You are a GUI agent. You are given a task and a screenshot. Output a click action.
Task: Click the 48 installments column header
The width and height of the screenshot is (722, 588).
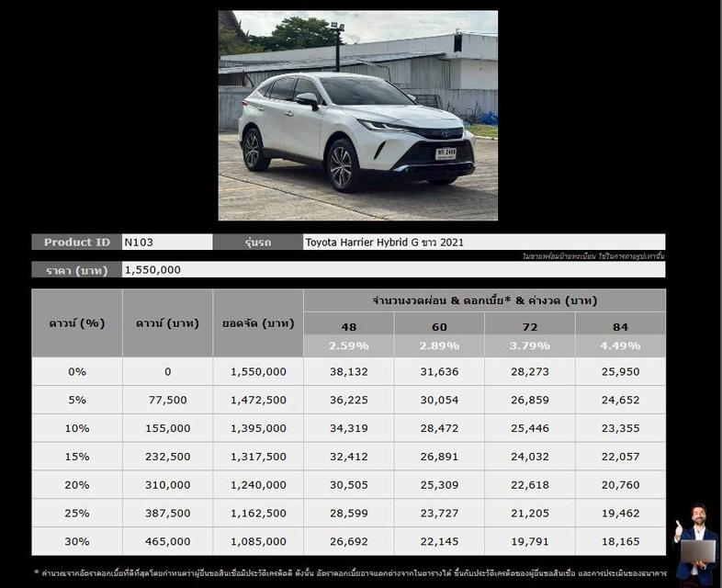click(348, 327)
